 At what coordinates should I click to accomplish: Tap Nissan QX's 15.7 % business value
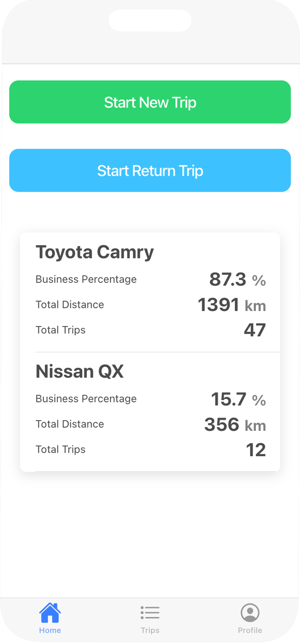click(x=238, y=399)
